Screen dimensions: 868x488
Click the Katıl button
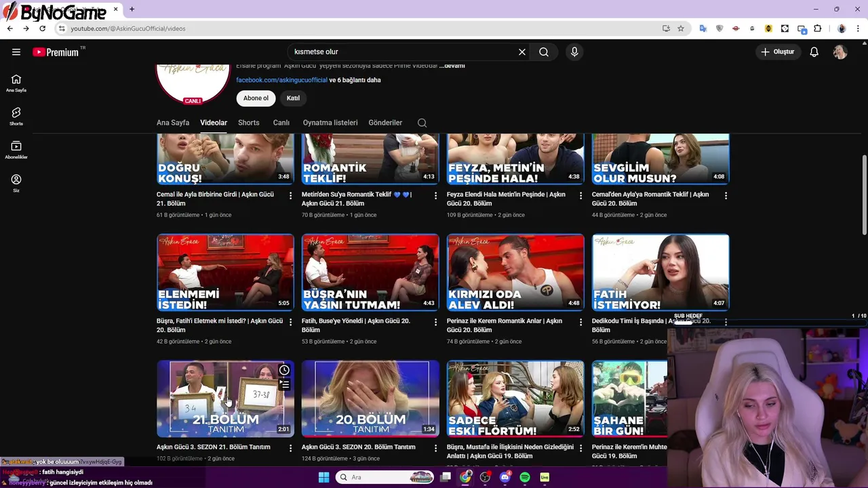(x=293, y=98)
